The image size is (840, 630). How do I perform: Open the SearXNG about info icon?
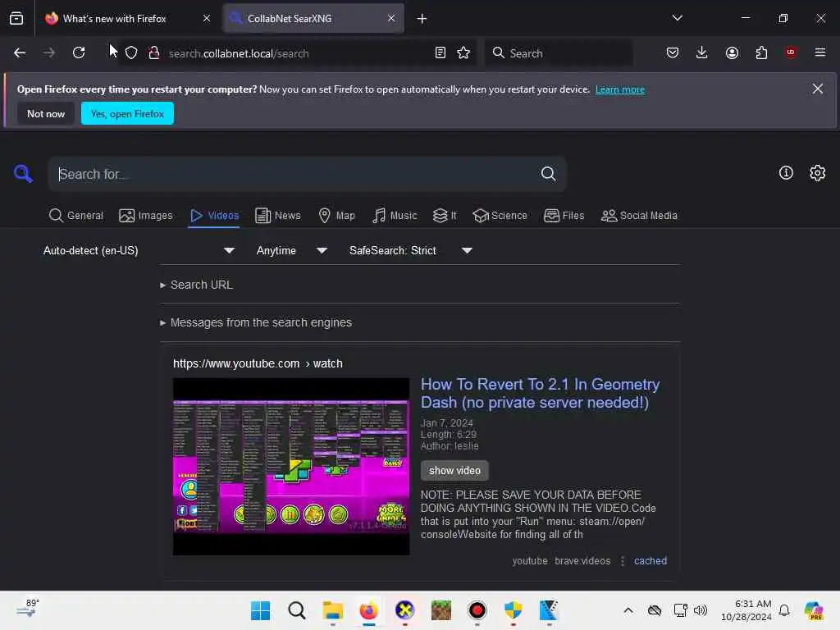[786, 172]
